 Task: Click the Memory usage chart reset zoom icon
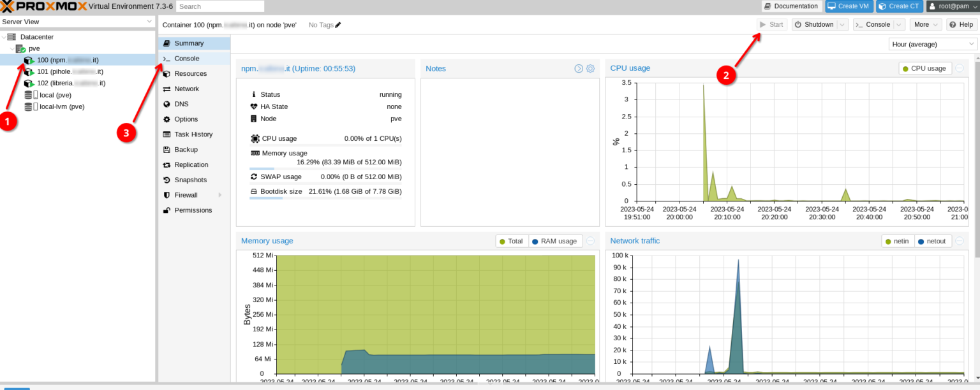click(x=590, y=241)
